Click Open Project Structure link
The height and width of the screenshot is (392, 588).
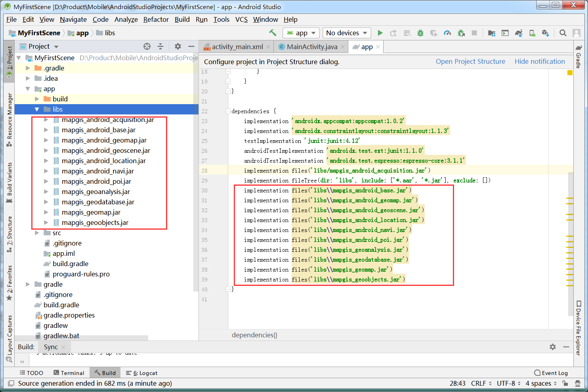[470, 61]
